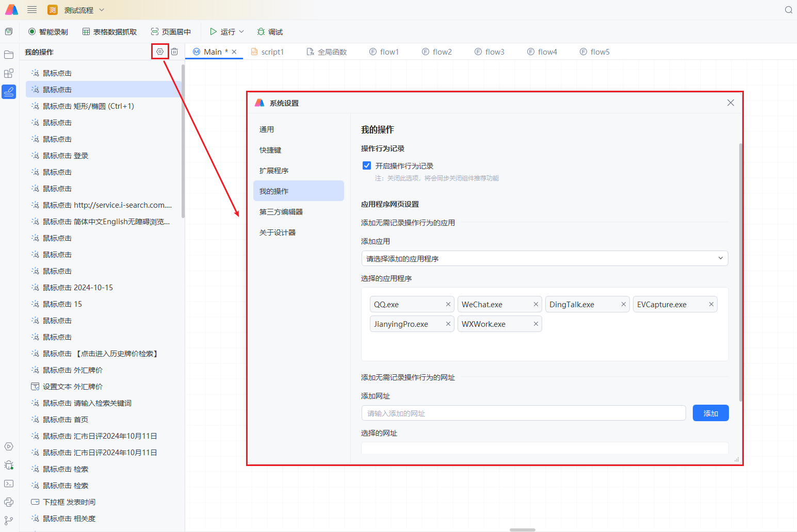Viewport: 797px width, 532px height.
Task: Start 智能录制 smart recording
Action: [48, 32]
